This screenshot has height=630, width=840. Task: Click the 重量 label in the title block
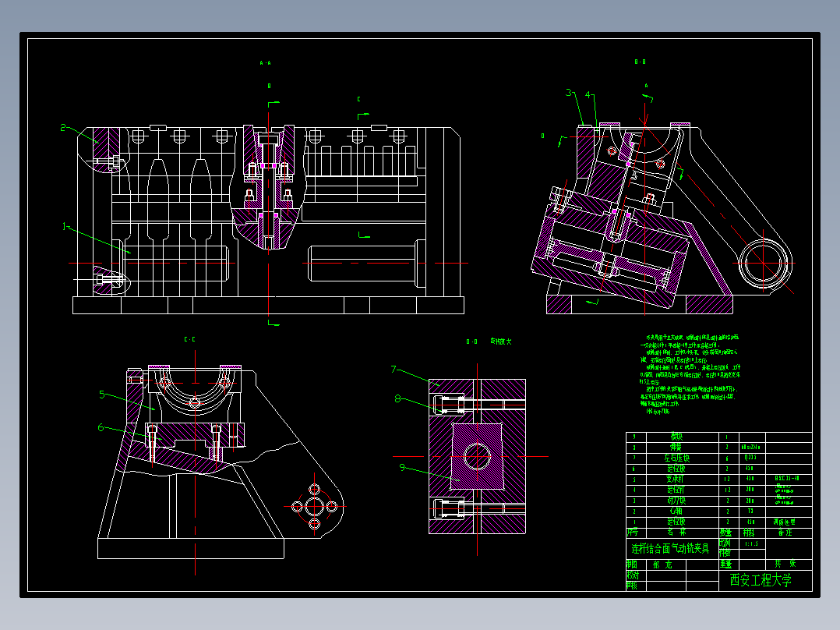pos(726,565)
